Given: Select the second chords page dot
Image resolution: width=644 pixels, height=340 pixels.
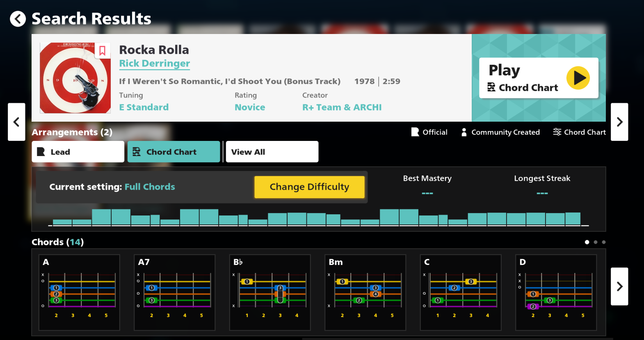Looking at the screenshot, I should [596, 242].
